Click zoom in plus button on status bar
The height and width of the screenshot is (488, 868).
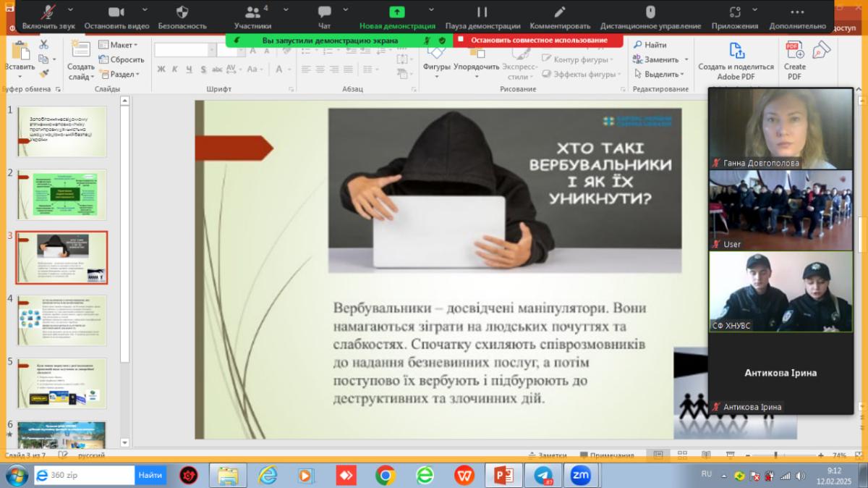[x=820, y=455]
